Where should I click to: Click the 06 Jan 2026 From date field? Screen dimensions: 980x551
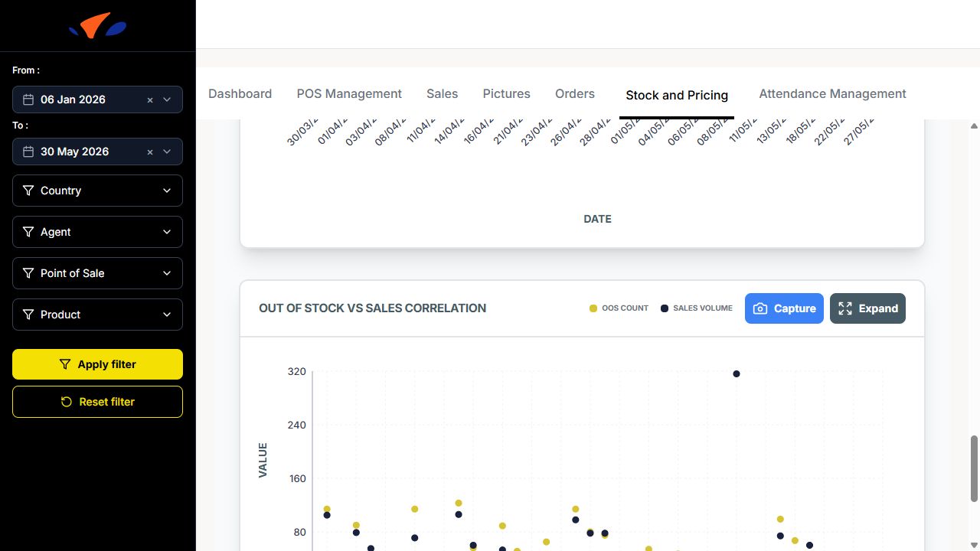[x=97, y=99]
